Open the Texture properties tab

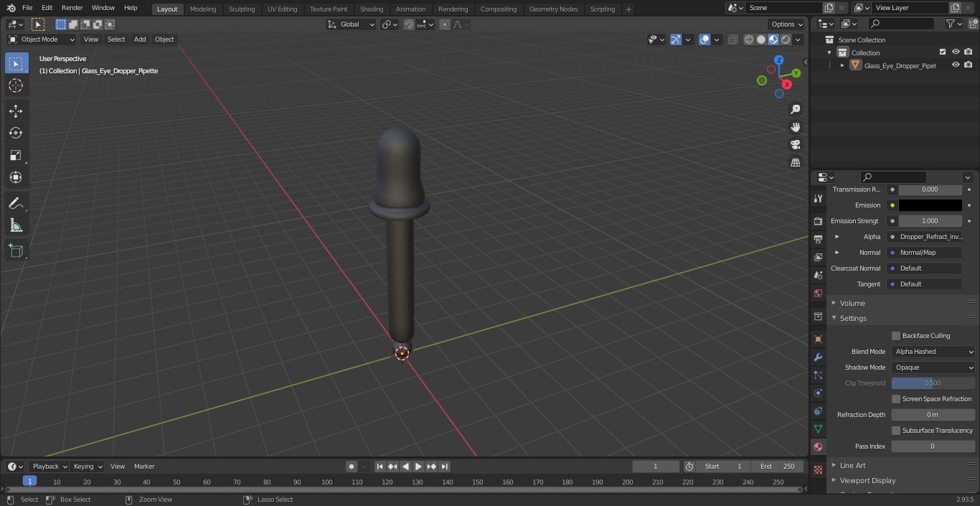(818, 469)
